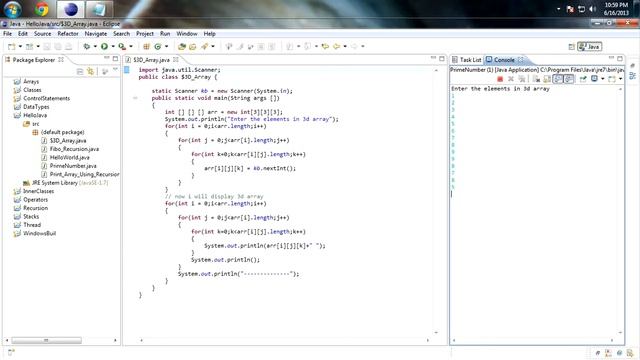Click the Back navigation yellow arrow
The width and height of the screenshot is (640, 360).
[337, 47]
